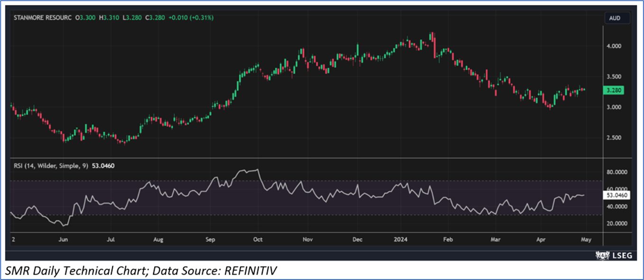Select the Jun label on time axis
644x280 pixels.
tap(63, 240)
